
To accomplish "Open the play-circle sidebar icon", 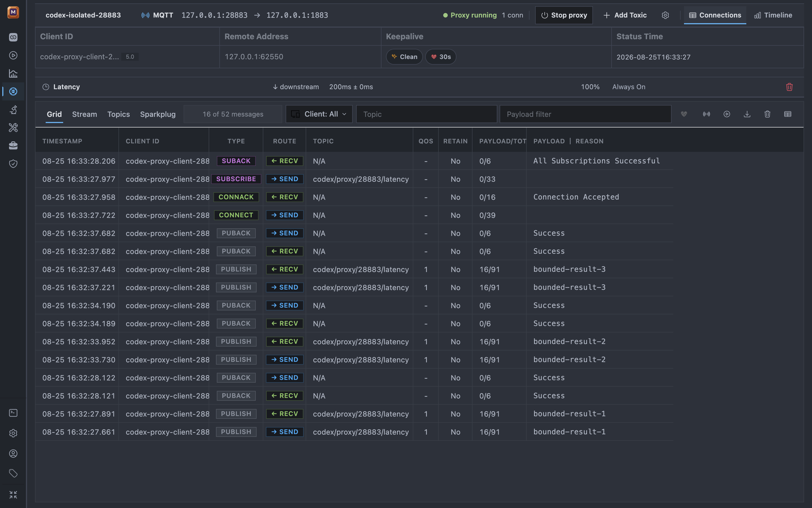I will coord(13,55).
